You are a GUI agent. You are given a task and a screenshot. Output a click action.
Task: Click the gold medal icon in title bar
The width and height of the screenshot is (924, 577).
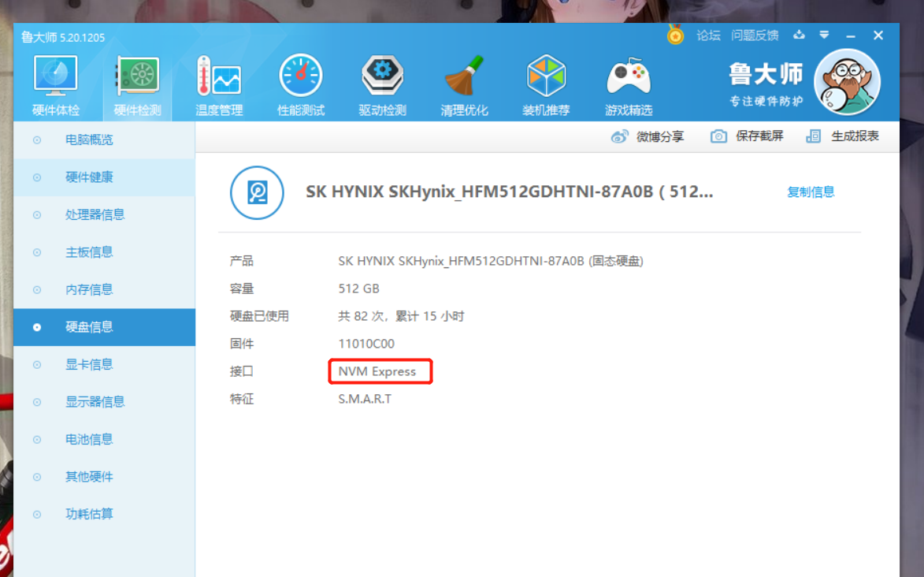click(x=675, y=35)
